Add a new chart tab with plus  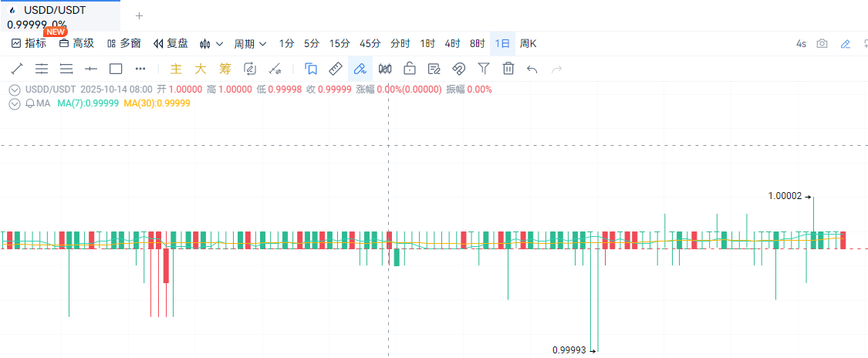tap(140, 15)
